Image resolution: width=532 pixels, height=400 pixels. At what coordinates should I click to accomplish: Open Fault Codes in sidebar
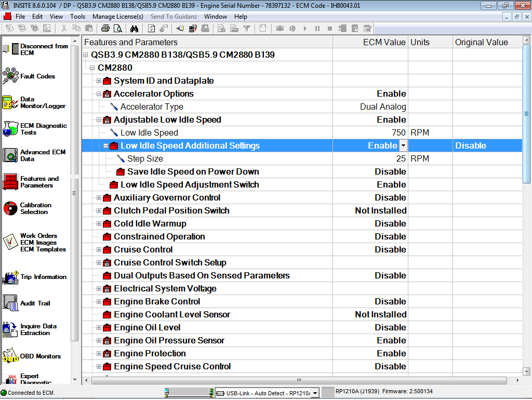[29, 76]
